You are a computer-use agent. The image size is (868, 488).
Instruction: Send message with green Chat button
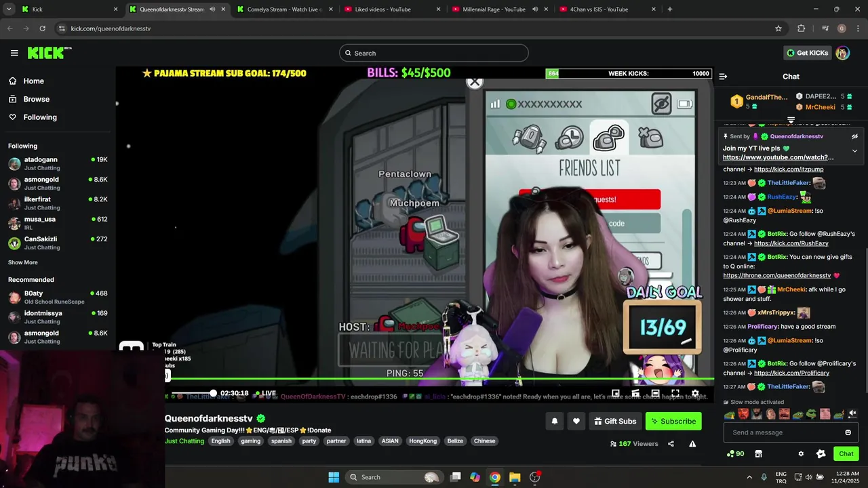(x=846, y=453)
